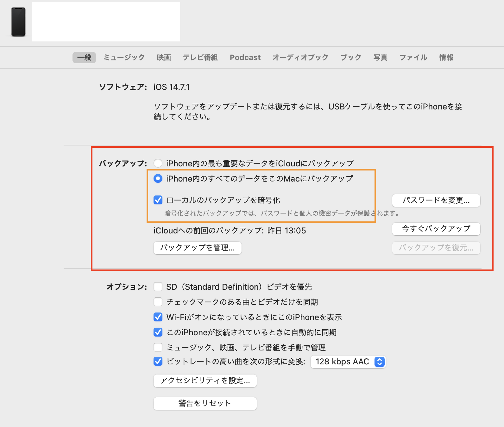
Task: Open the 一般 tab
Action: pyautogui.click(x=84, y=58)
